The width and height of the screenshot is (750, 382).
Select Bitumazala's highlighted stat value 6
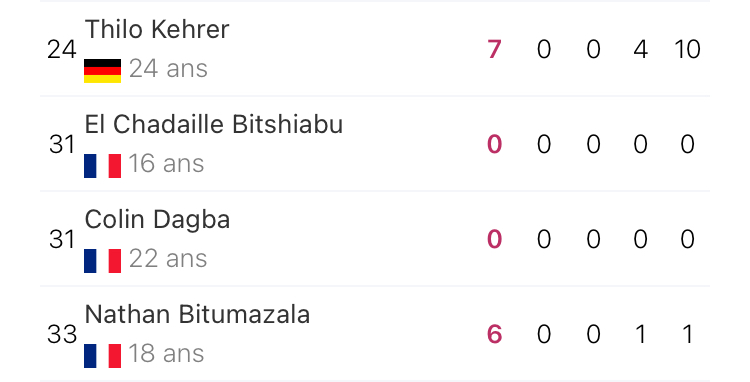click(495, 335)
